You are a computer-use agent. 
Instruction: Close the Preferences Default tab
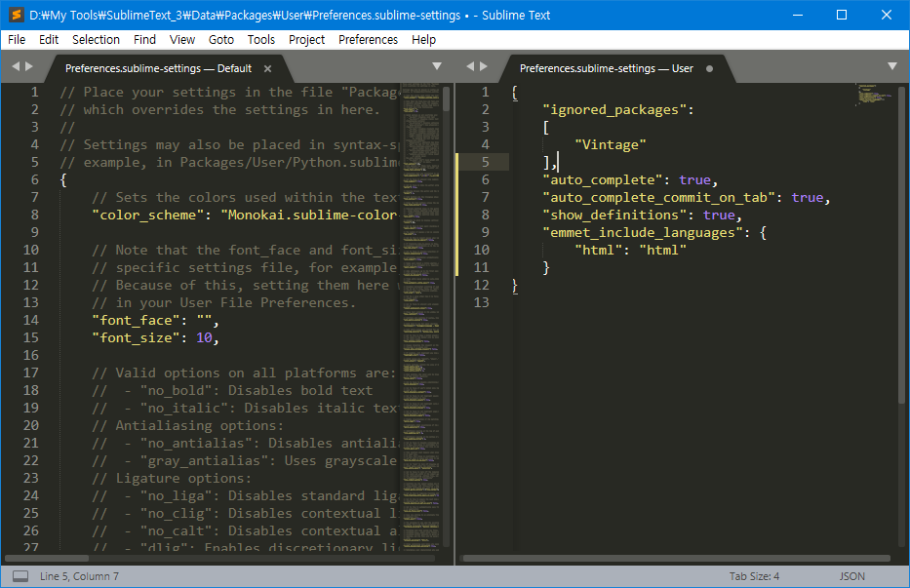[x=267, y=68]
